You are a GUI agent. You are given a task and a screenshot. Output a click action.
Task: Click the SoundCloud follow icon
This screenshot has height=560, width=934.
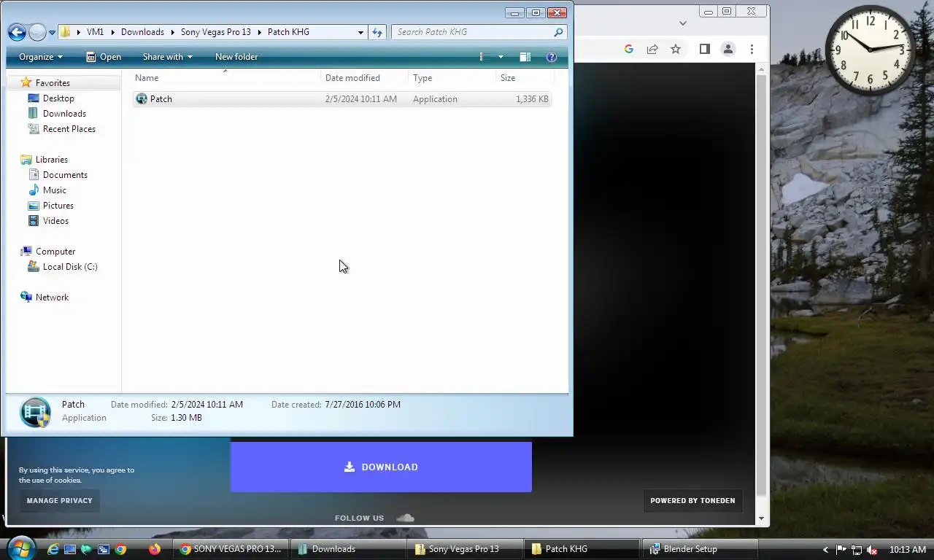click(x=405, y=518)
